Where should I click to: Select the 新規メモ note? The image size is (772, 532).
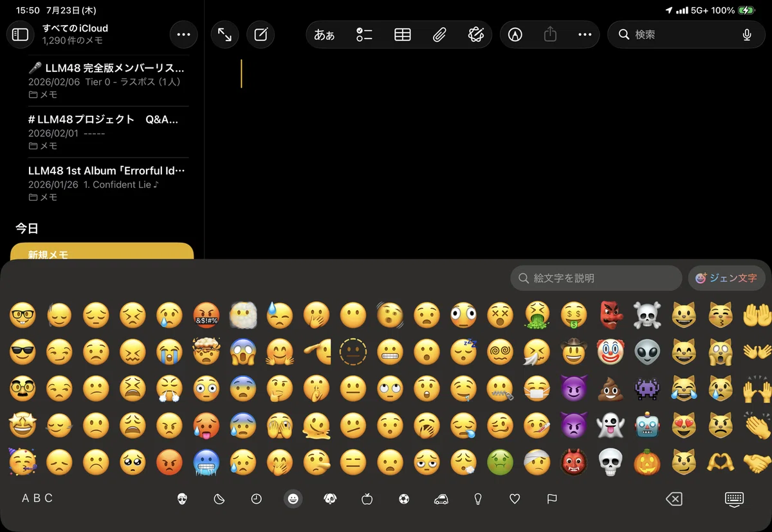(102, 252)
